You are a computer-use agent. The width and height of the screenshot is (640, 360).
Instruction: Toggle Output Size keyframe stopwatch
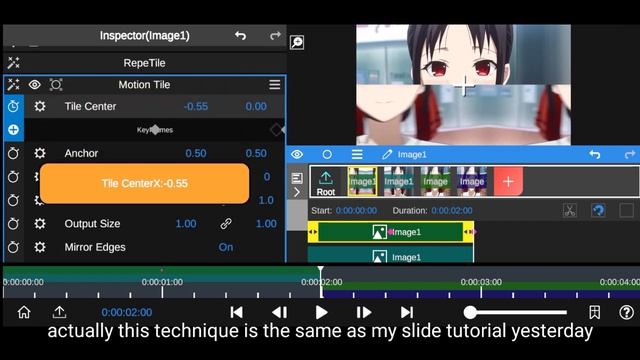13,224
